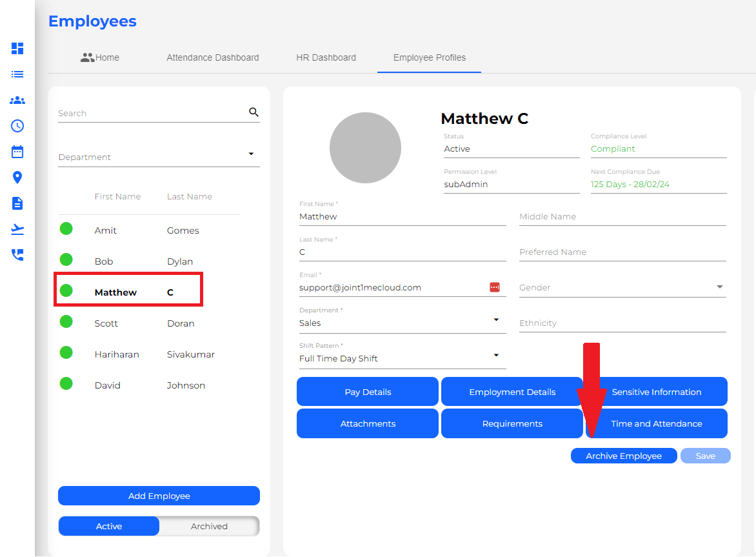The width and height of the screenshot is (756, 557).
Task: Select the list view icon in sidebar
Action: [x=17, y=74]
